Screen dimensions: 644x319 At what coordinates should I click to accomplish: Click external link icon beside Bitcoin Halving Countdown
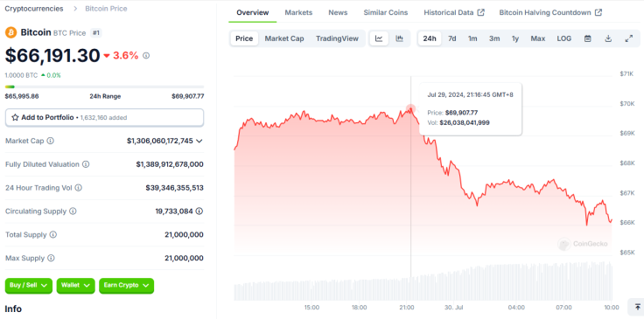[x=598, y=12]
